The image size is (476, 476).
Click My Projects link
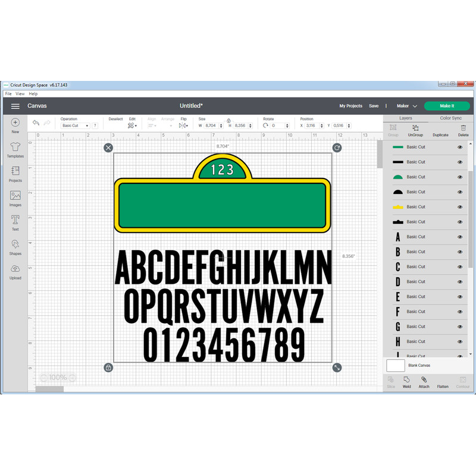point(350,105)
